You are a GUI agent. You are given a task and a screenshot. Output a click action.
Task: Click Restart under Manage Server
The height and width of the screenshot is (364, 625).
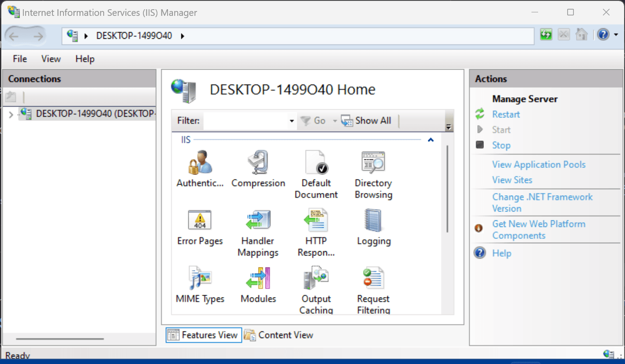(505, 114)
